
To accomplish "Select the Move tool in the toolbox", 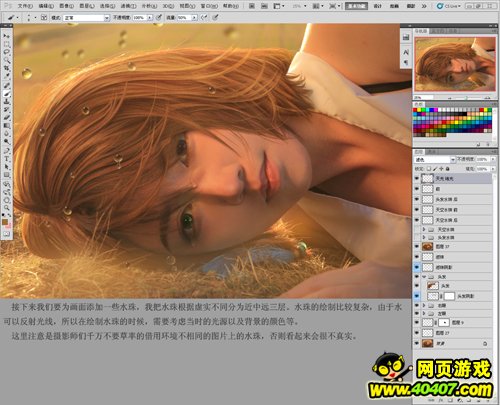I will point(7,36).
